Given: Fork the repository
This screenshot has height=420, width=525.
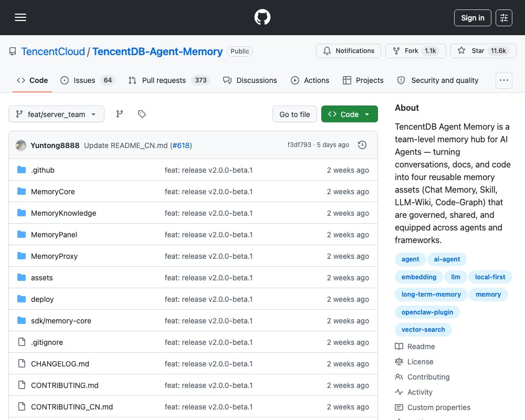Looking at the screenshot, I should tap(415, 51).
